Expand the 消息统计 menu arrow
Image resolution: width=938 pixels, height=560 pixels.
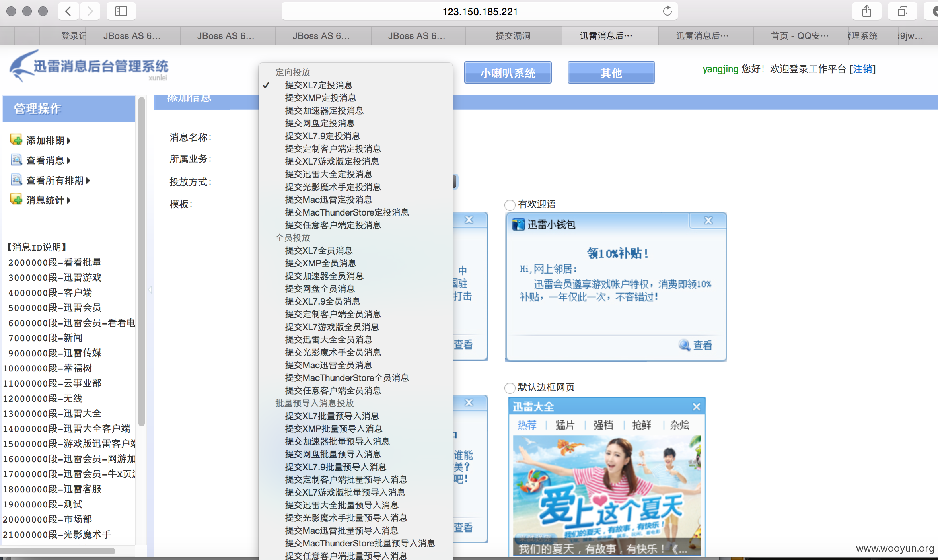pos(69,200)
